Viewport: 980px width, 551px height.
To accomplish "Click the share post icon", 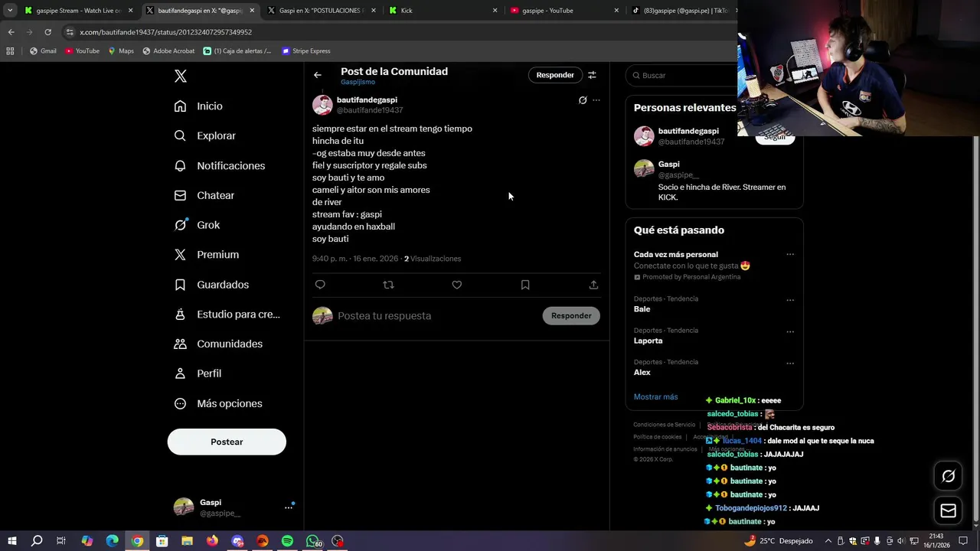I will [593, 285].
